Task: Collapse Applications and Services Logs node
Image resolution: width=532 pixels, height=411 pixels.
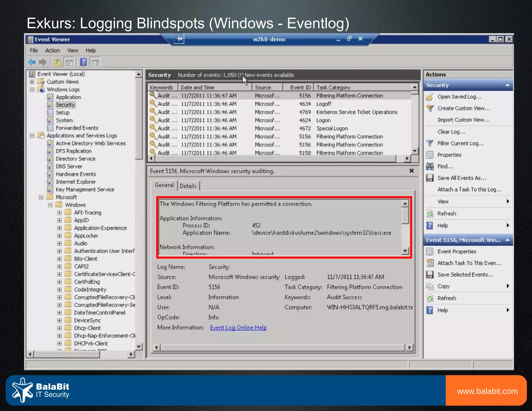Action: coord(32,136)
